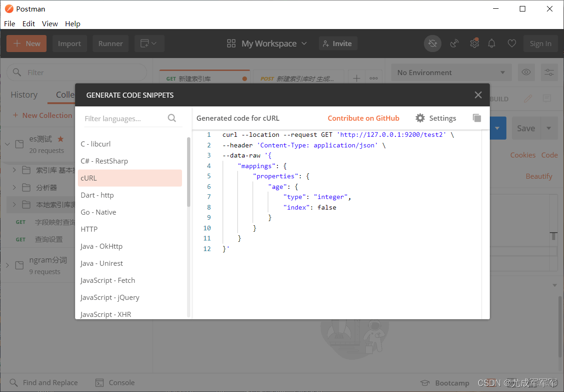The width and height of the screenshot is (564, 392).
Task: Open the Save dropdown arrow
Action: pyautogui.click(x=548, y=129)
